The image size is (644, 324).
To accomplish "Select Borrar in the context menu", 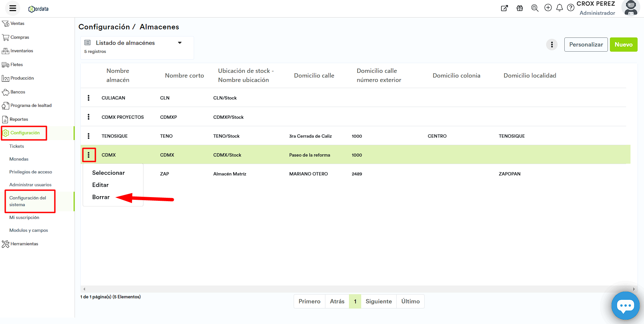I will pos(101,197).
